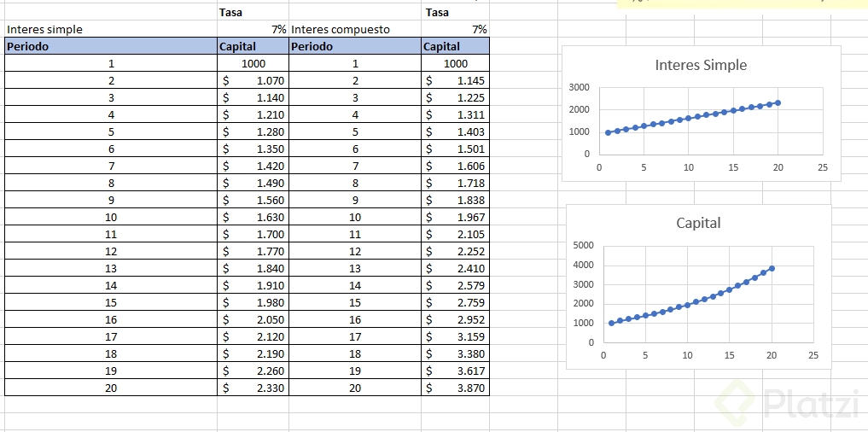Select the cell with value $ 1.838

point(456,201)
